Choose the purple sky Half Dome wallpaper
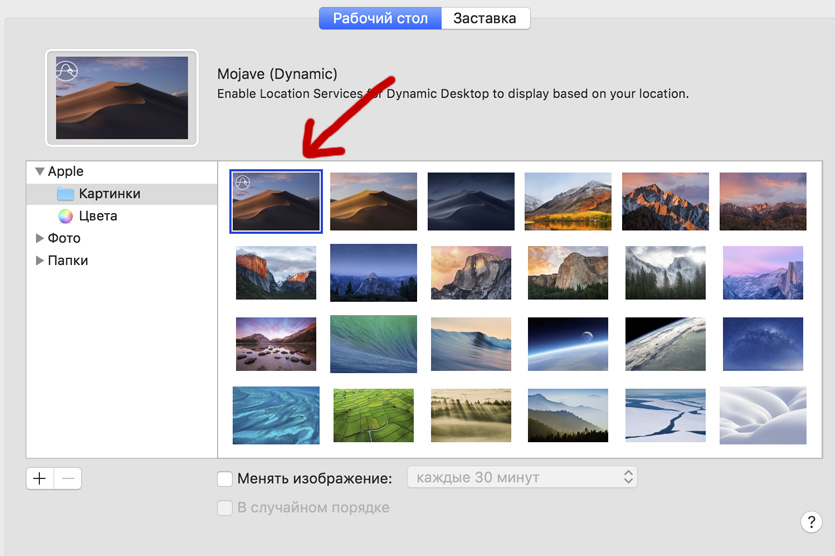 [x=763, y=273]
